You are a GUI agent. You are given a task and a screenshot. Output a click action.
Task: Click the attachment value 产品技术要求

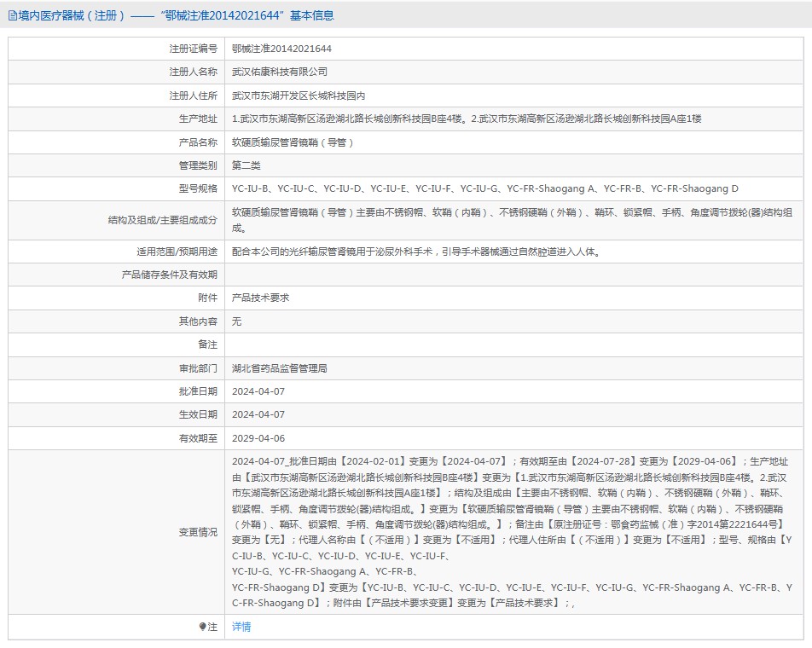(261, 298)
